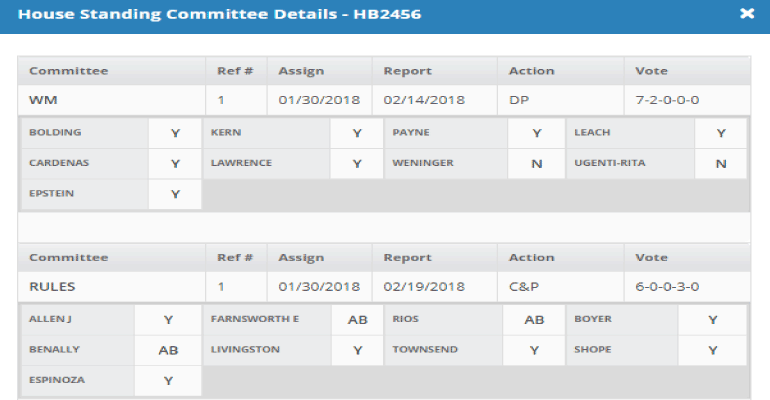The width and height of the screenshot is (770, 400).
Task: Click the DP action for WM
Action: [x=519, y=100]
